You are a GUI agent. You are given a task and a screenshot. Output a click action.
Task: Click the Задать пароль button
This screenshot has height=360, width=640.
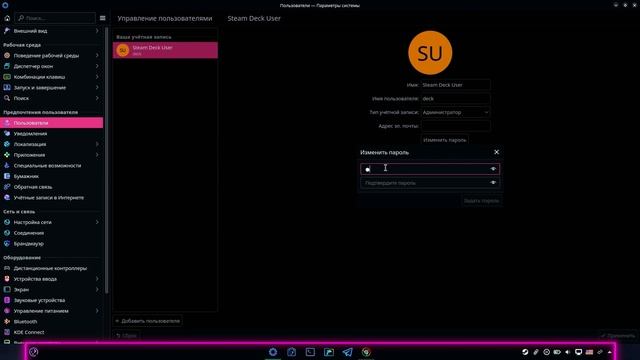(481, 201)
